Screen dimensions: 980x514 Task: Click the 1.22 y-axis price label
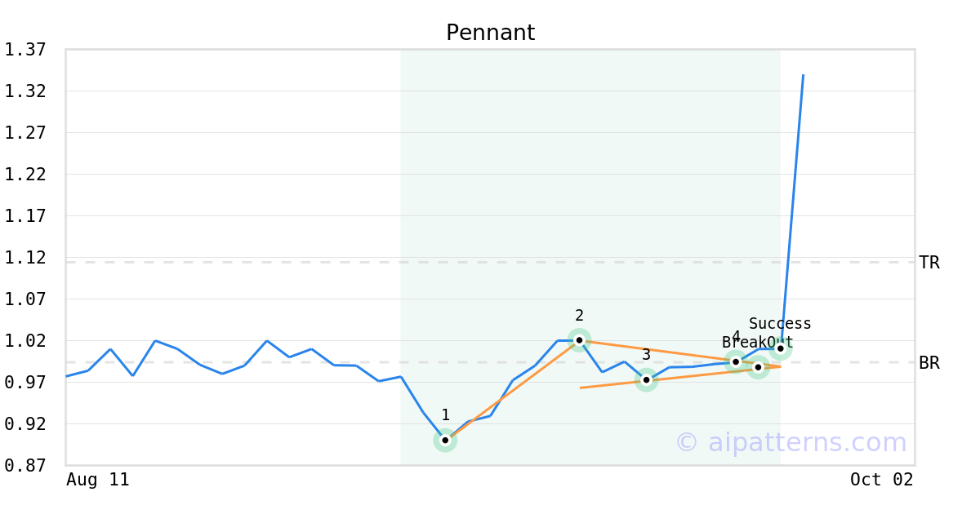(25, 175)
